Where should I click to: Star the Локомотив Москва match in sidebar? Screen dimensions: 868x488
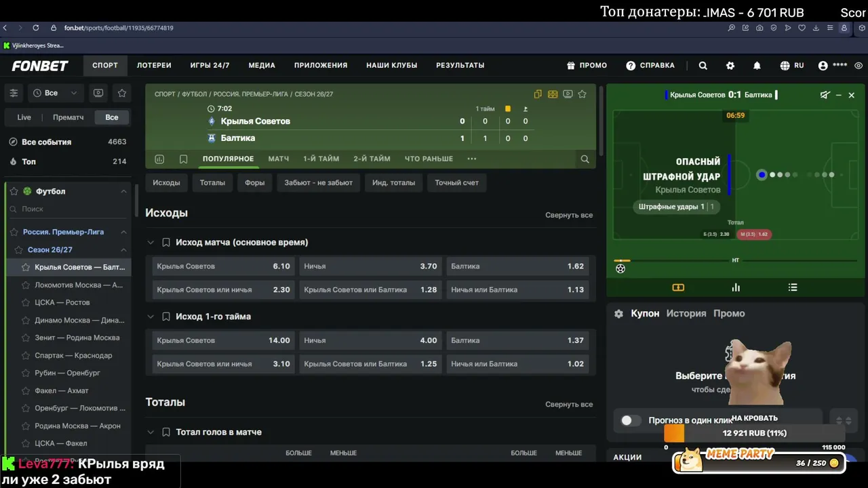tap(26, 285)
